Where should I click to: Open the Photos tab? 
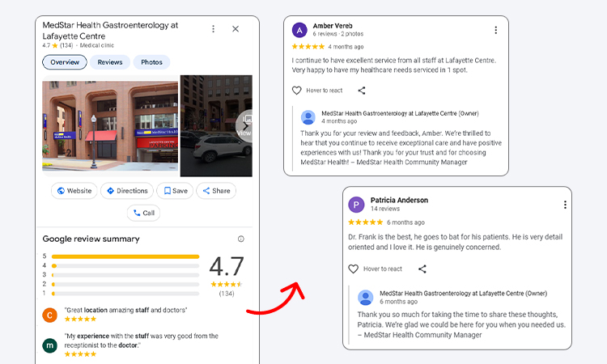[151, 62]
